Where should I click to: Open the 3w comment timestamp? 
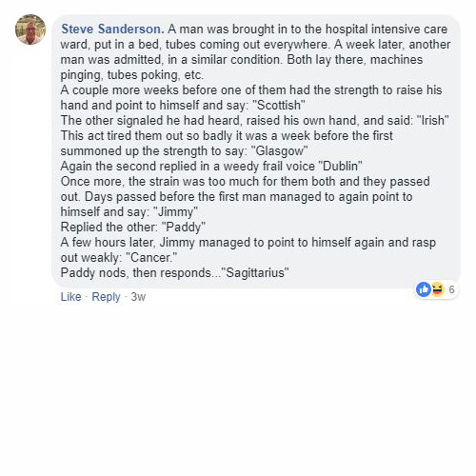click(x=138, y=297)
